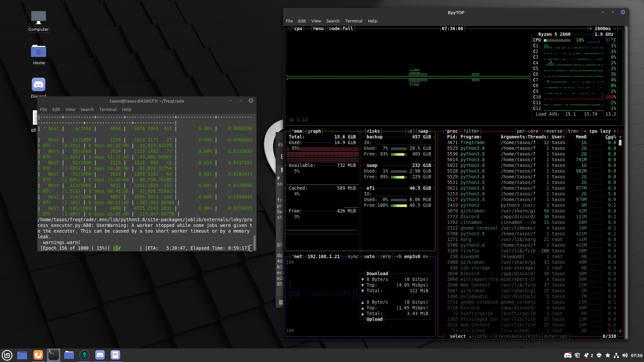This screenshot has height=362, width=644.
Task: Open Discord from the taskbar
Action: [x=100, y=355]
